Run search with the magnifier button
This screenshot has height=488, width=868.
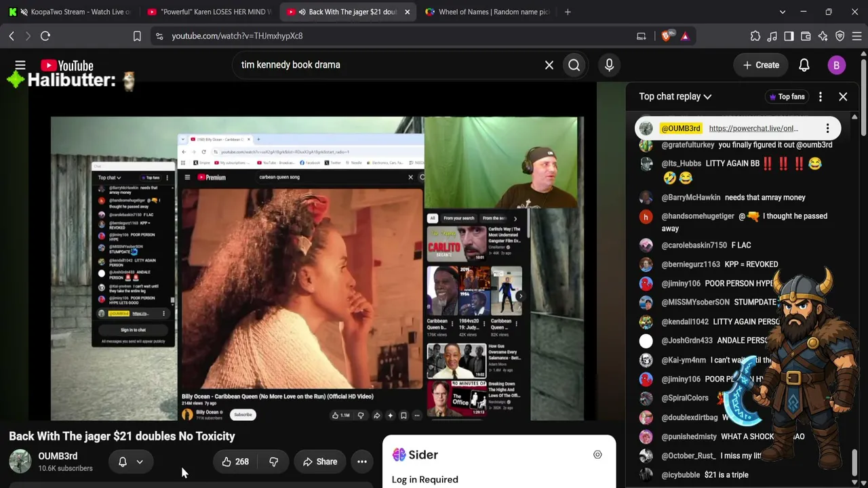[574, 65]
